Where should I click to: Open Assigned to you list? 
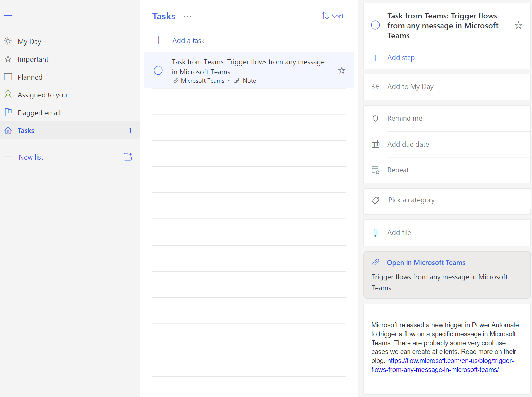point(70,95)
